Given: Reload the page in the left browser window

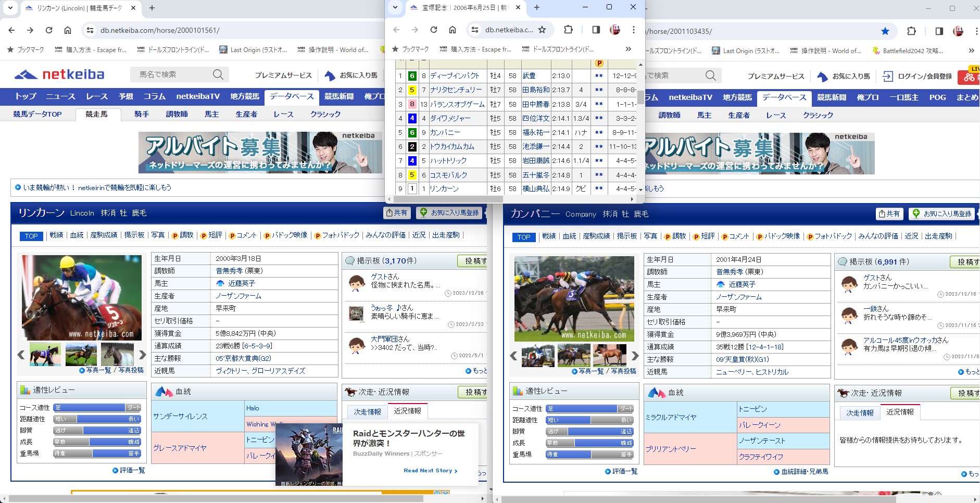Looking at the screenshot, I should pos(49,30).
